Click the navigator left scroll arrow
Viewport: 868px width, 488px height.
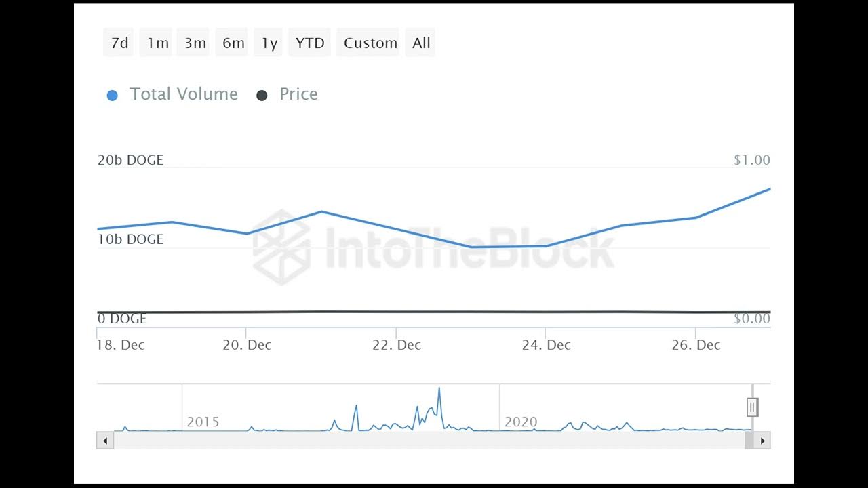tap(105, 441)
